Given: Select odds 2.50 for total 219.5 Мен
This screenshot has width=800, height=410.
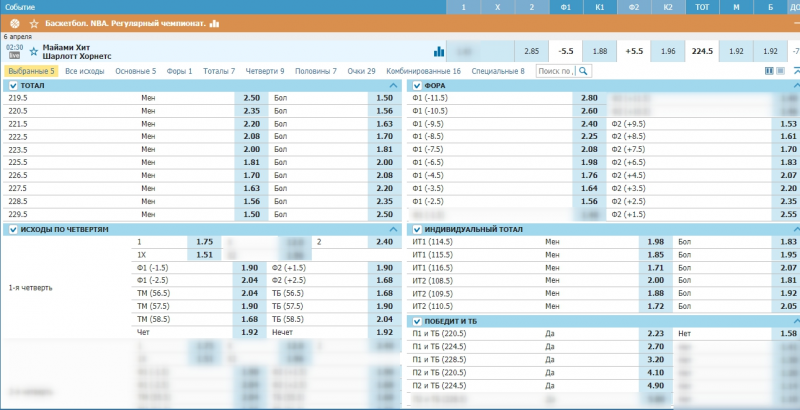Looking at the screenshot, I should click(252, 98).
